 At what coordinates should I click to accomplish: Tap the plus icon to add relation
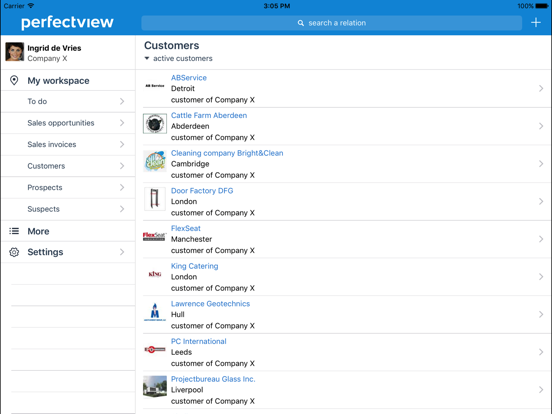[x=535, y=23]
